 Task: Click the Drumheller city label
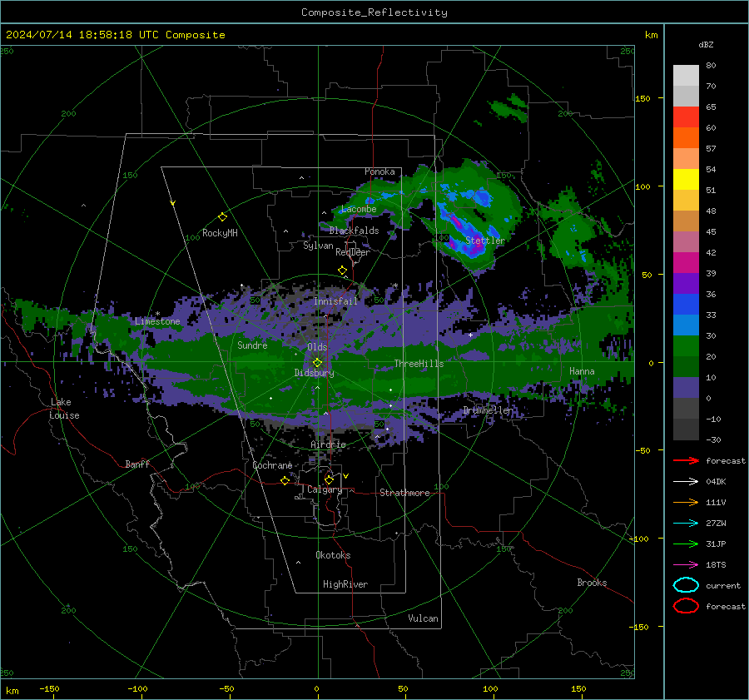[x=488, y=410]
